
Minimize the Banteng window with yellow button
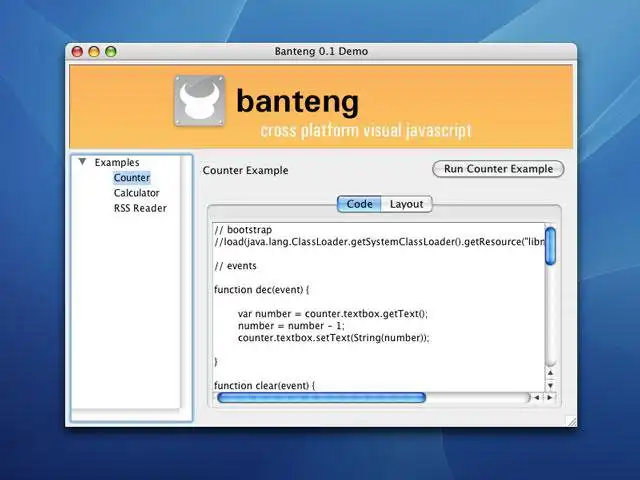point(94,51)
